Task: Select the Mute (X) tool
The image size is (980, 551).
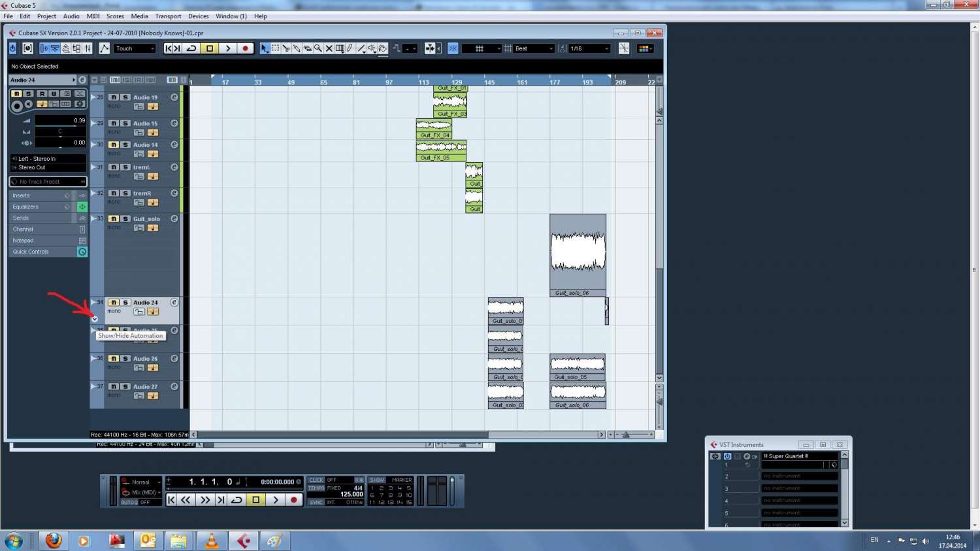Action: pos(329,48)
